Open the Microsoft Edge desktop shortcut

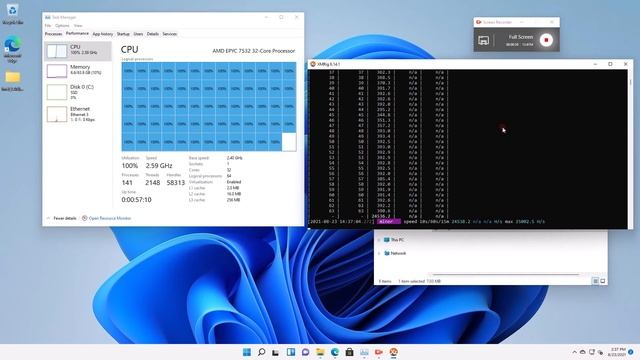coord(12,49)
